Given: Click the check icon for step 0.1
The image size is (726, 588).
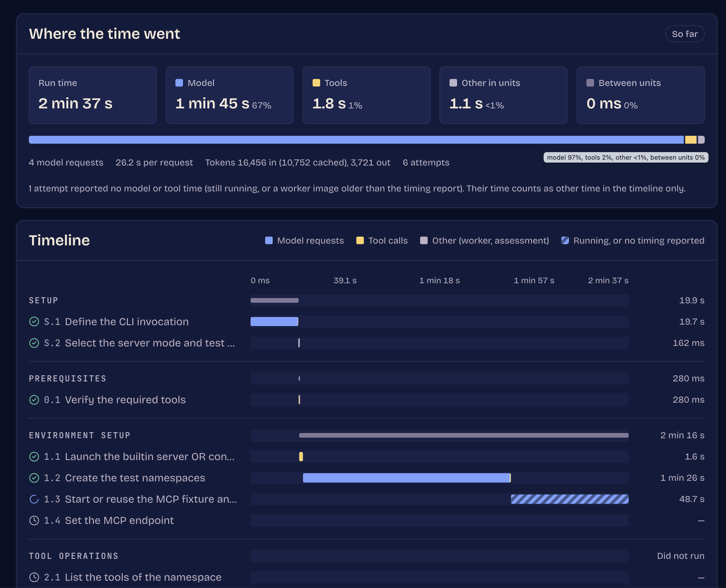Looking at the screenshot, I should point(34,400).
